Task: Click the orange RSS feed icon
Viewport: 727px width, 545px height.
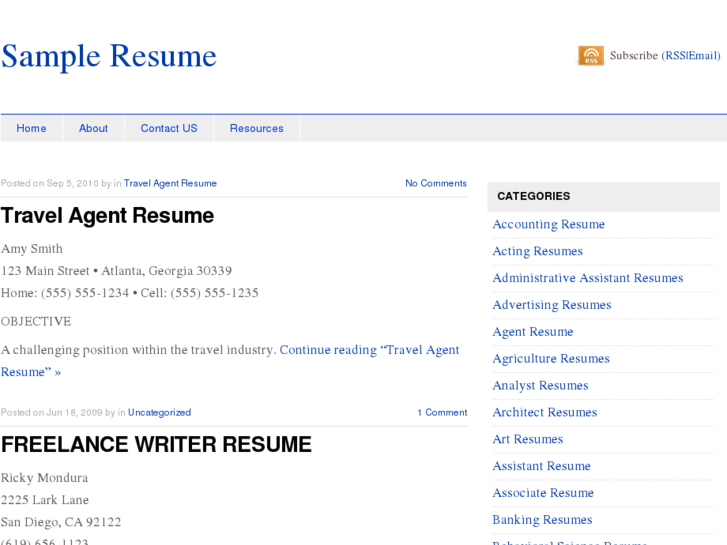Action: point(591,56)
